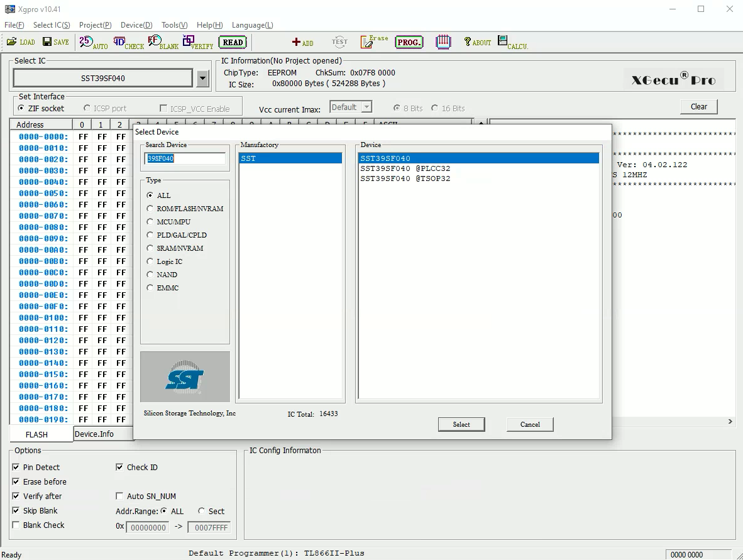Viewport: 743px width, 560px height.
Task: Open the Select IC dropdown arrow
Action: (202, 77)
